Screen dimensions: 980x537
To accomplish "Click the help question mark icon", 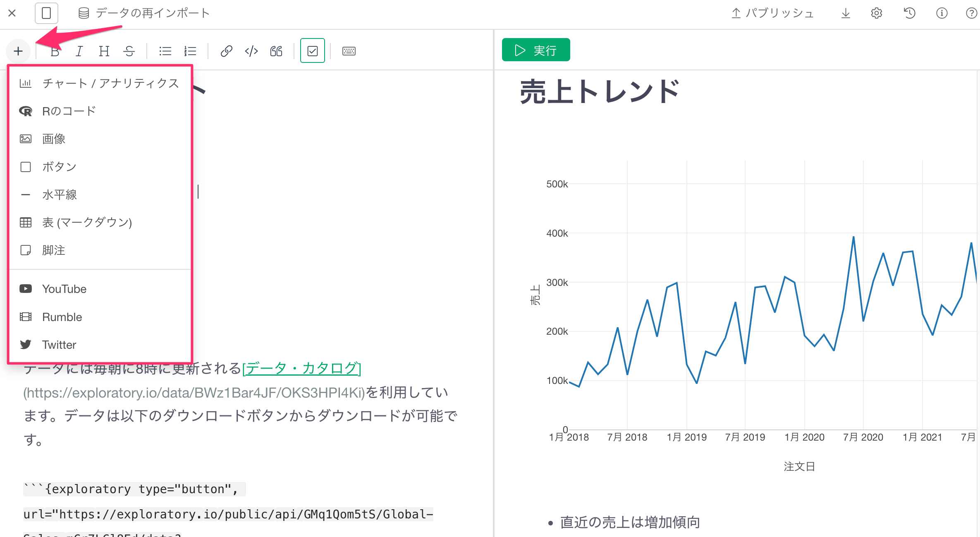I will click(x=971, y=13).
